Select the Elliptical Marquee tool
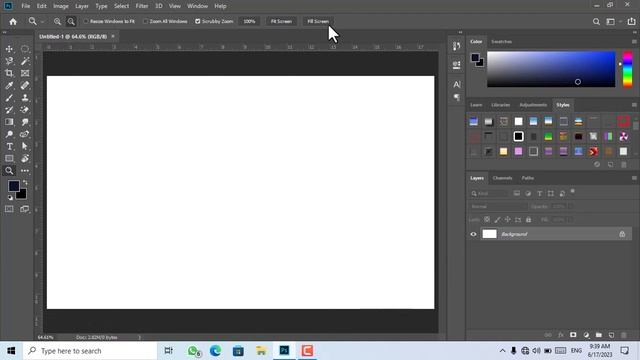The width and height of the screenshot is (640, 360). point(25,49)
